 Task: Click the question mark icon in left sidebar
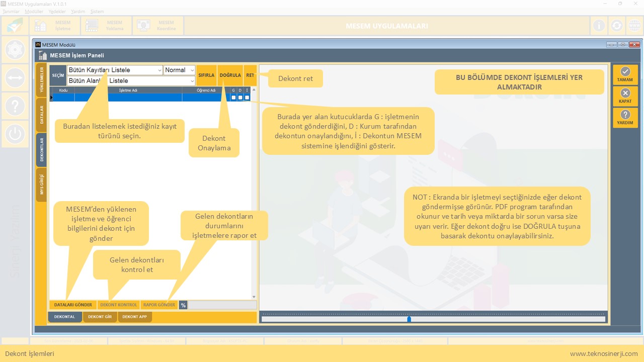coord(15,106)
